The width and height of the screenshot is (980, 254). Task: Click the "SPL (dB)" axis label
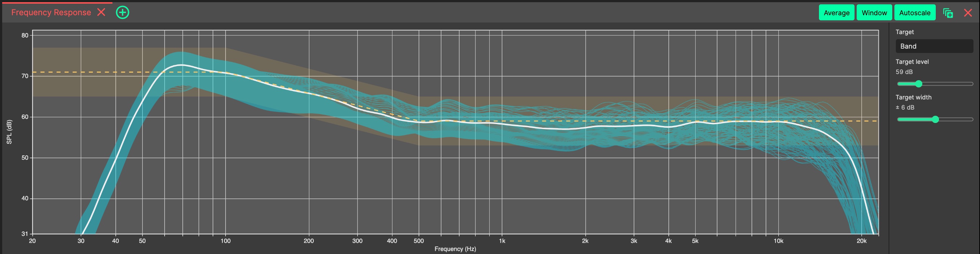9,132
